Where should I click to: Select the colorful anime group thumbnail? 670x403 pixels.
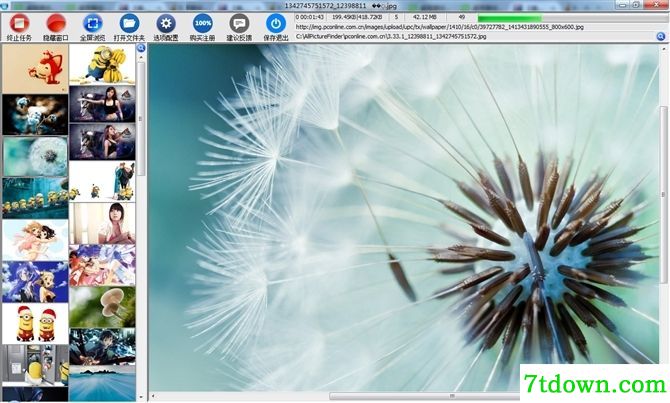103,265
